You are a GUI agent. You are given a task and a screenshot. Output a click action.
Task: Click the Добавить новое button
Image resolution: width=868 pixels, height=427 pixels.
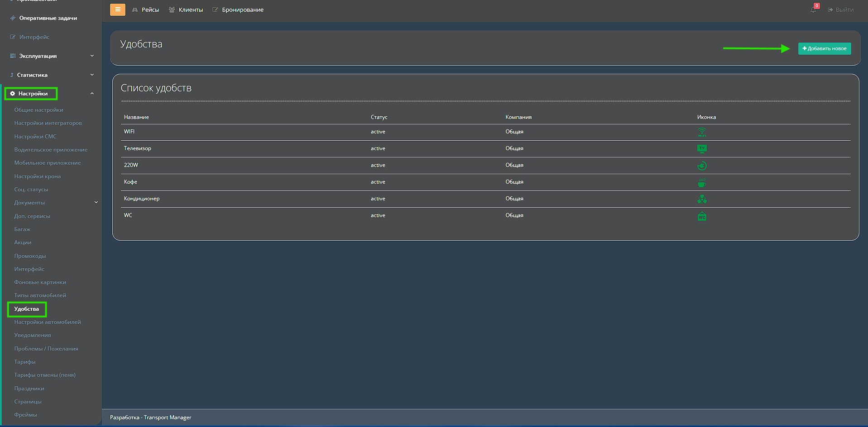point(824,49)
